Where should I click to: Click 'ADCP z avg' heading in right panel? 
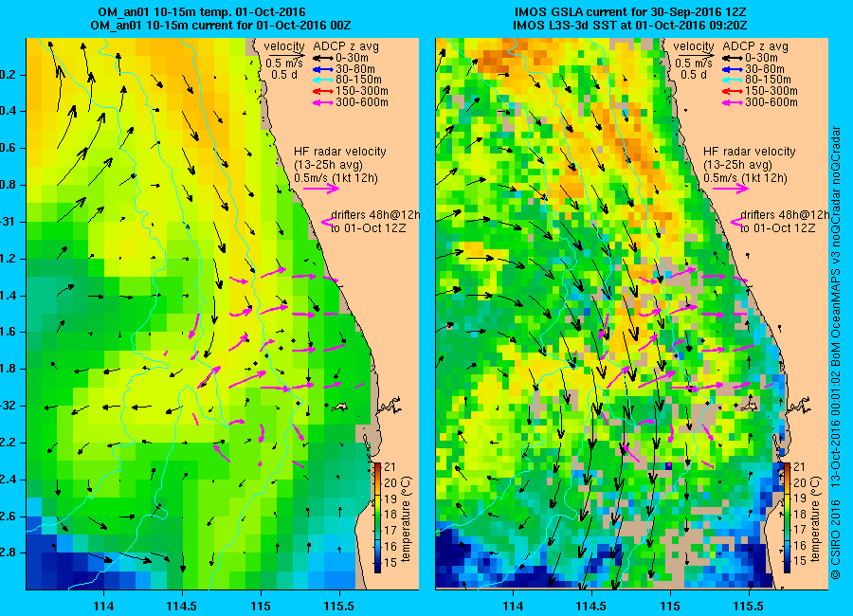point(755,46)
